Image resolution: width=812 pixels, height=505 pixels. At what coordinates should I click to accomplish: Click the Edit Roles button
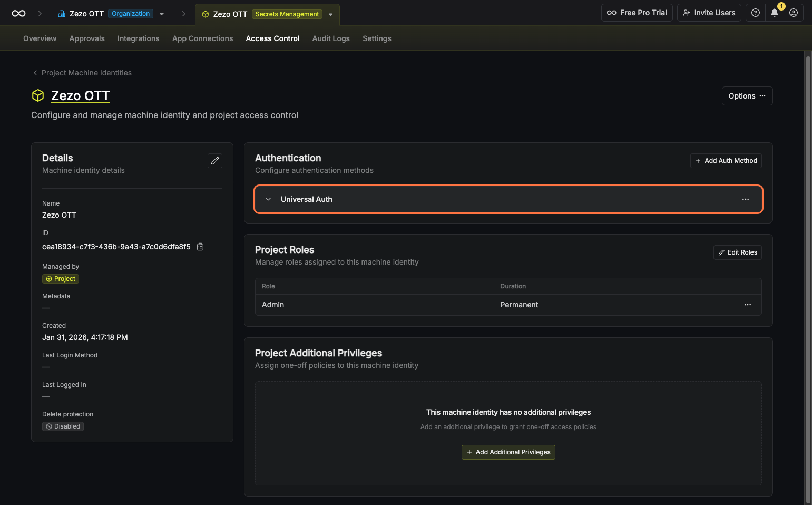coord(737,252)
